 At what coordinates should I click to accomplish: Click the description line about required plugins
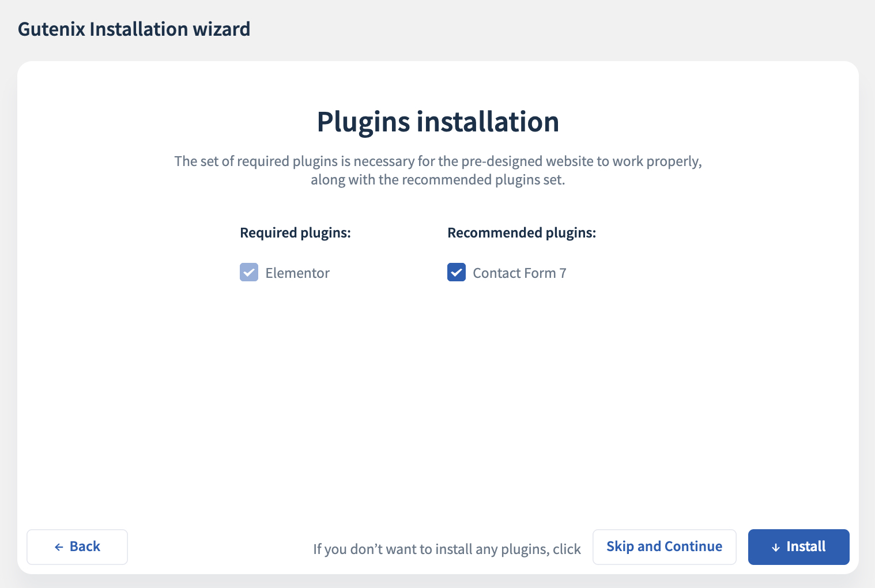[437, 161]
